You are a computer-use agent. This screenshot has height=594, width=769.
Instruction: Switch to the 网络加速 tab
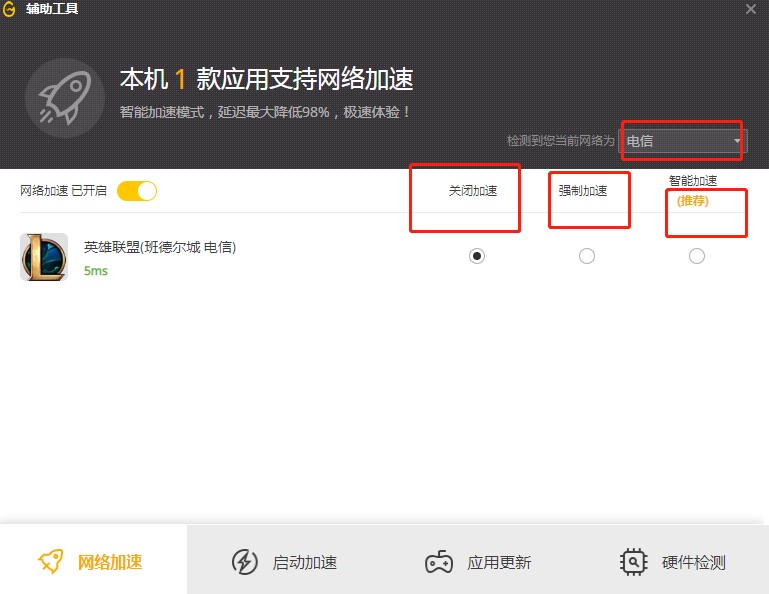pyautogui.click(x=93, y=559)
